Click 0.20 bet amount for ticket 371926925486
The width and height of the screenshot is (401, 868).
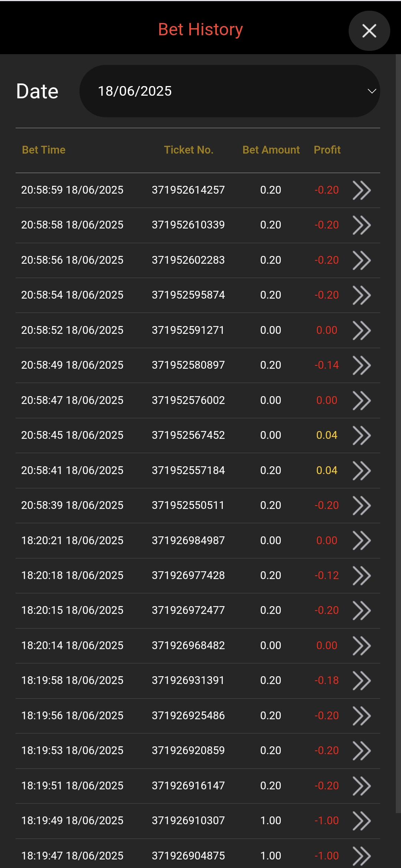click(271, 716)
